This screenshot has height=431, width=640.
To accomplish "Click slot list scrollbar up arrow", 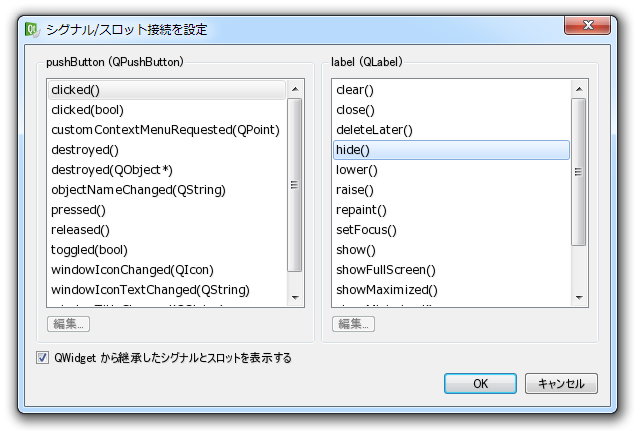I will point(579,89).
